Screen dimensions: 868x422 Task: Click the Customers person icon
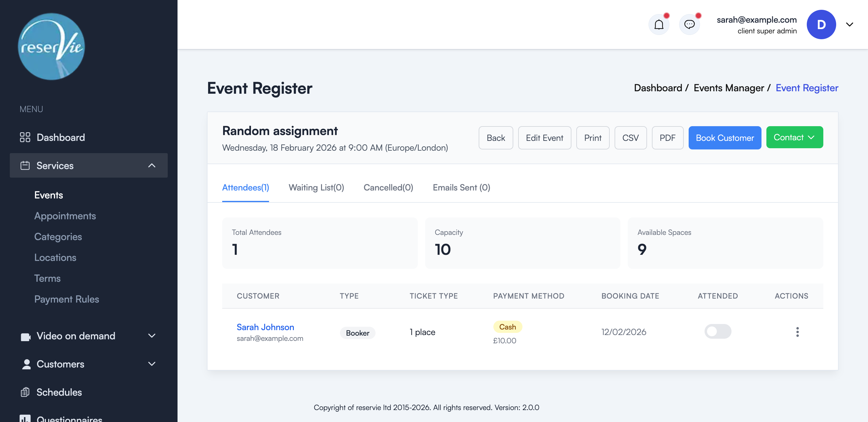[26, 364]
